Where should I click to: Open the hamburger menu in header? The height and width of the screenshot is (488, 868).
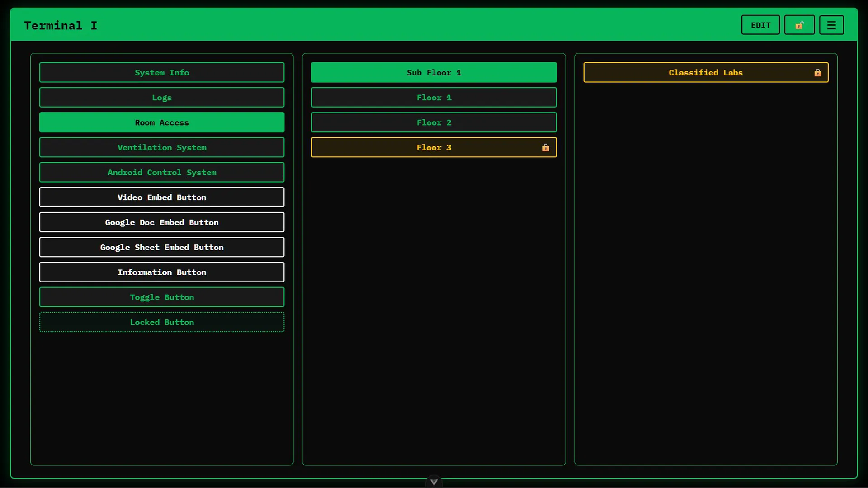831,25
